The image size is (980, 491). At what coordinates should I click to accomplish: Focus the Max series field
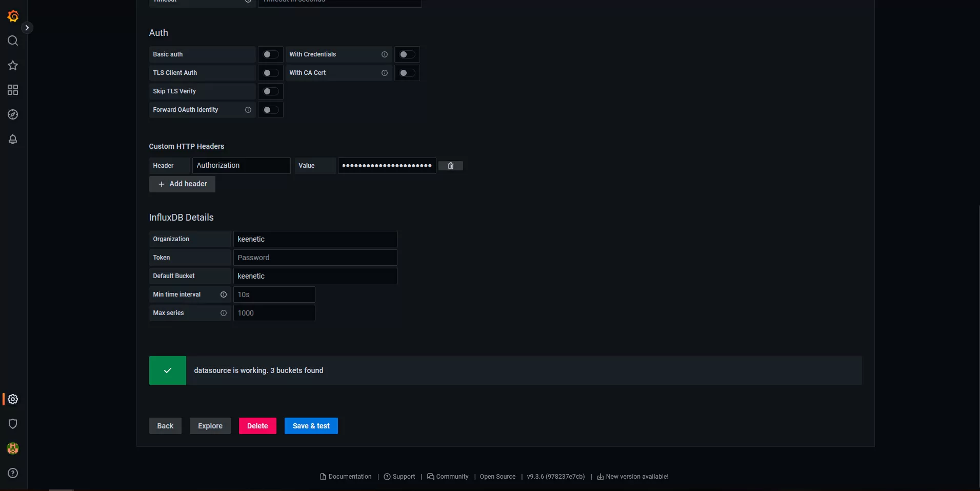pyautogui.click(x=274, y=313)
